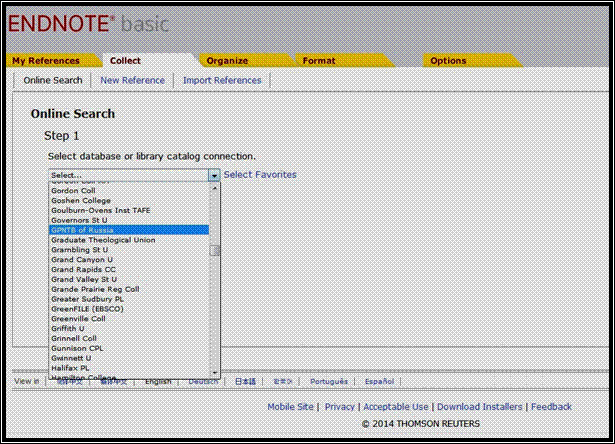Screen dimensions: 615x444
Task: Click the list scrollbar up arrow
Action: click(x=215, y=188)
